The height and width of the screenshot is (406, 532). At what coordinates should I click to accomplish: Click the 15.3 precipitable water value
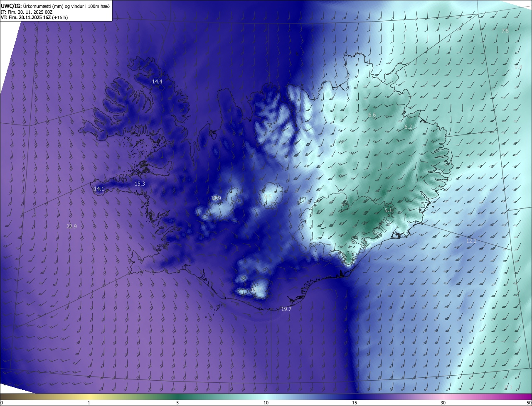pyautogui.click(x=140, y=183)
